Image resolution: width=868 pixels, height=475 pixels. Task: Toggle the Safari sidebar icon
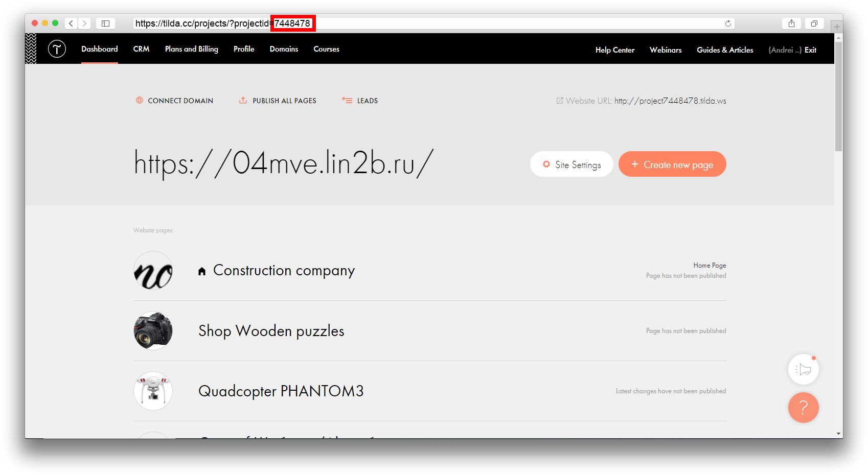click(105, 23)
